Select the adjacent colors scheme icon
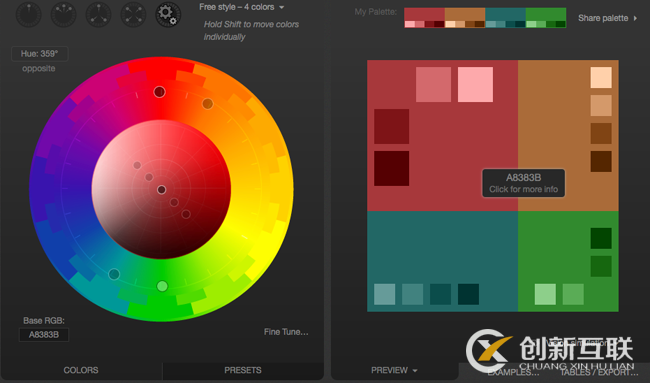 [x=63, y=14]
